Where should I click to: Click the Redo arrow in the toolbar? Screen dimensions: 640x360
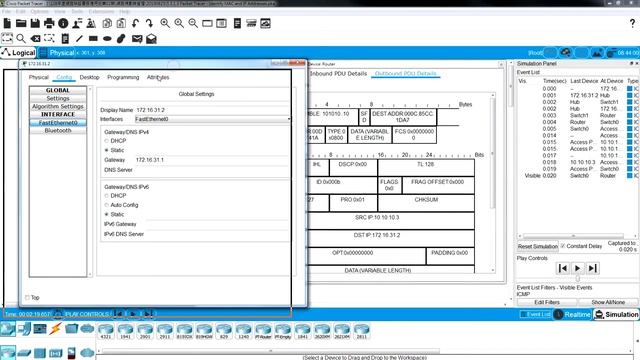149,23
